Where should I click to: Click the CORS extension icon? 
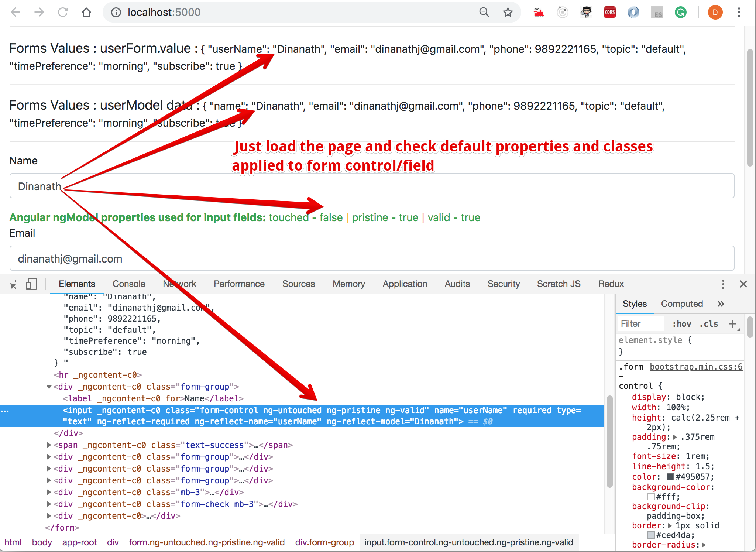(609, 13)
